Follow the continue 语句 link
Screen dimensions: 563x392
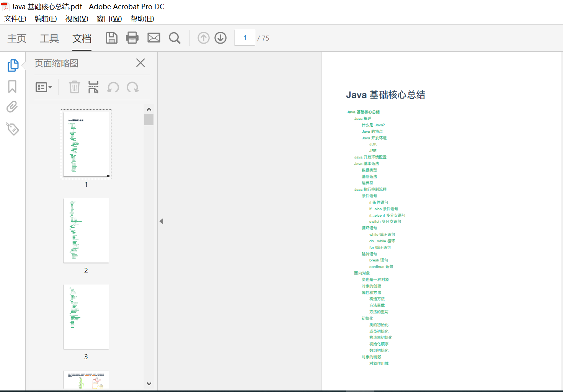[381, 267]
